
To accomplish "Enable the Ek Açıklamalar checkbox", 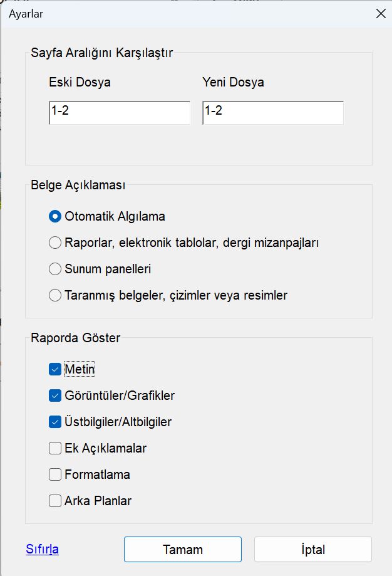I will 54,448.
